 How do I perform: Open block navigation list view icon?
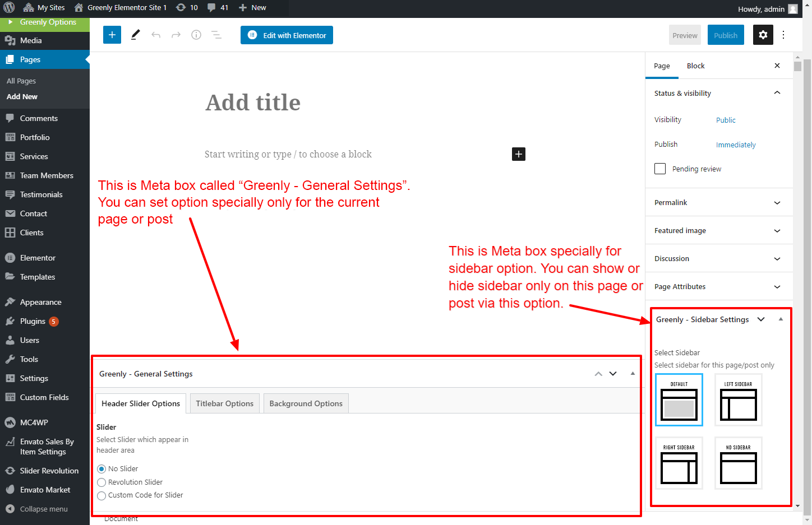click(216, 35)
